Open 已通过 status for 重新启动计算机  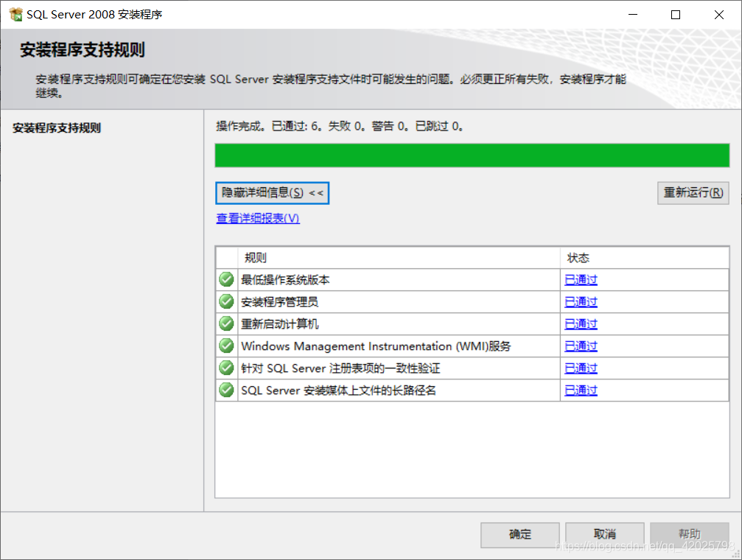point(581,324)
